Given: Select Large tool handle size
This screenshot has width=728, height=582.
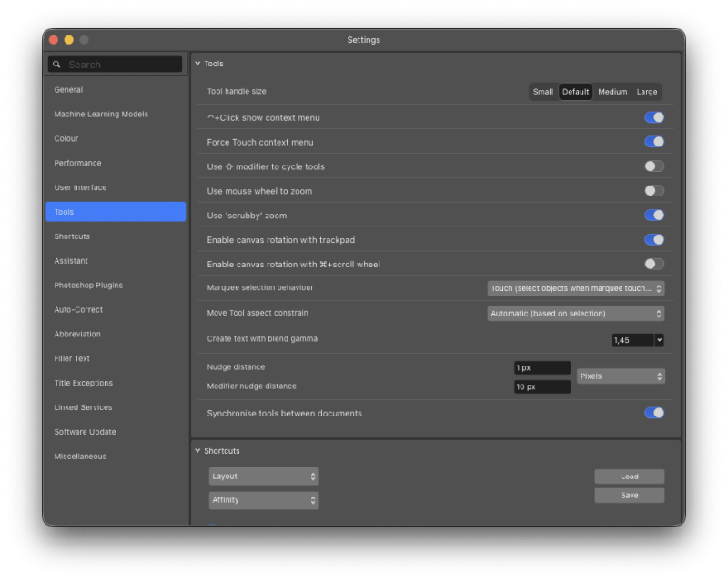Looking at the screenshot, I should (647, 92).
